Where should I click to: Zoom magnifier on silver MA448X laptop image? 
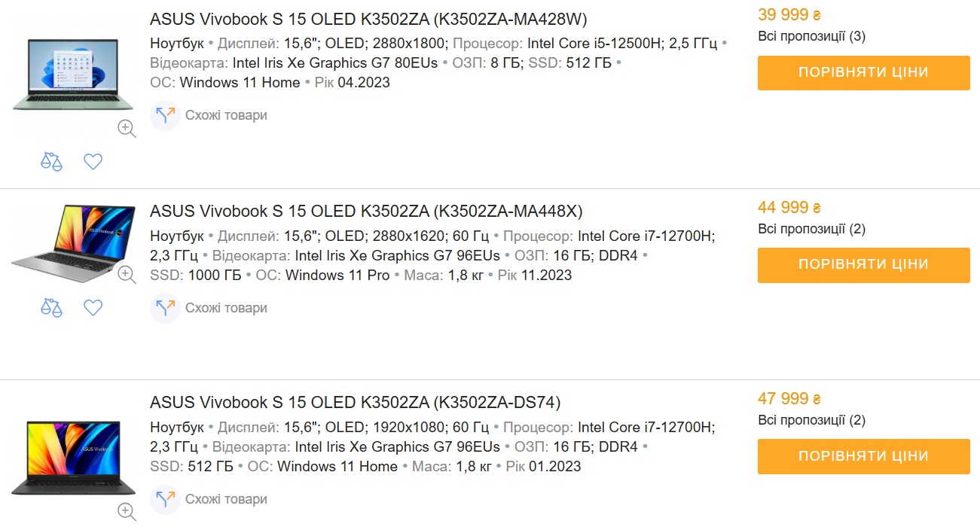(127, 275)
